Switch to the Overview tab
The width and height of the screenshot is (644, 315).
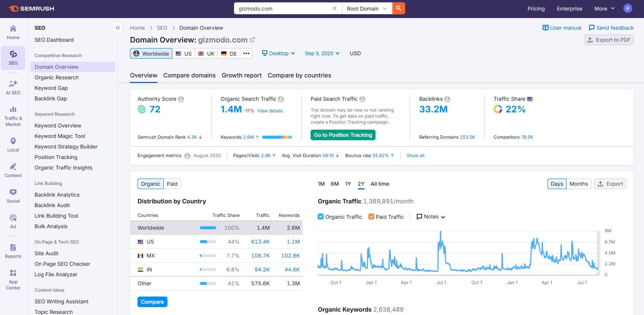point(143,75)
